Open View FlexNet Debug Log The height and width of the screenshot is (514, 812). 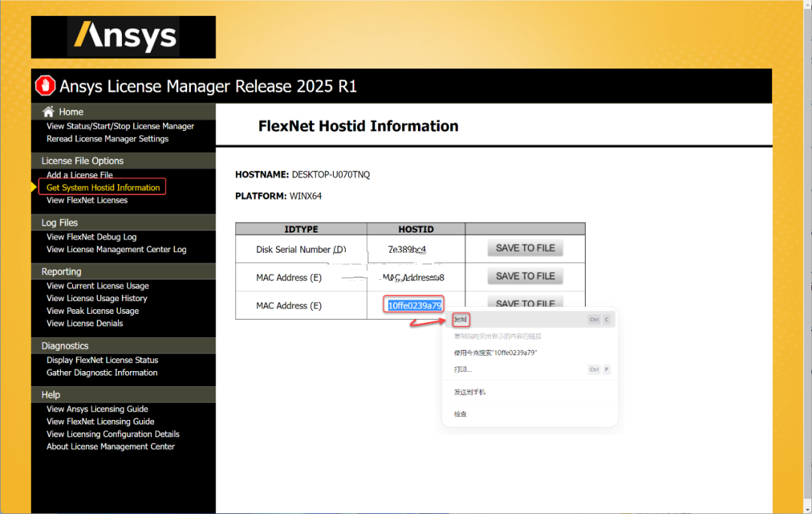[x=92, y=237]
